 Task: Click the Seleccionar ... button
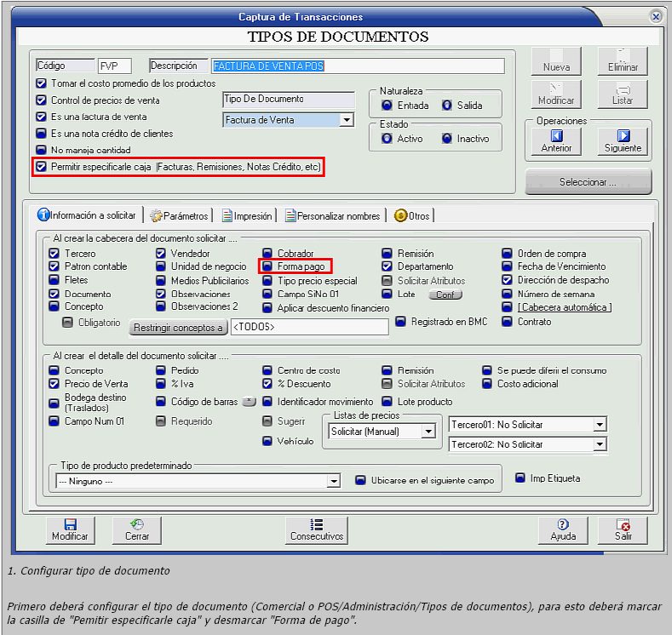[x=588, y=182]
